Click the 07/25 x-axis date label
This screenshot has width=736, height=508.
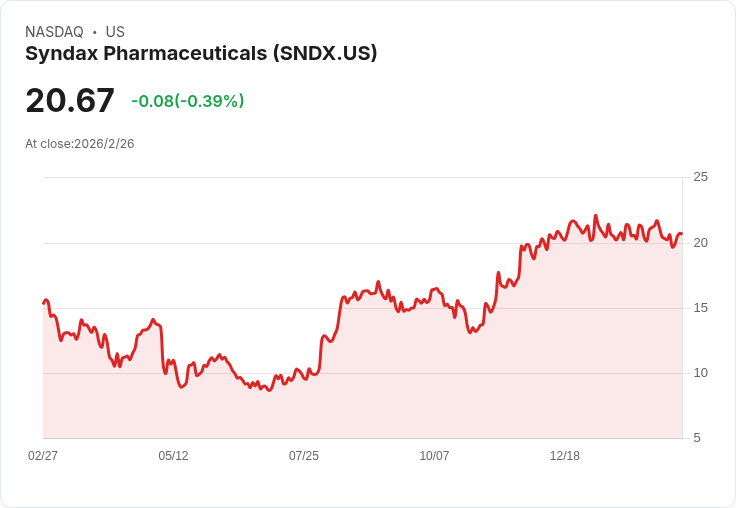pyautogui.click(x=304, y=456)
